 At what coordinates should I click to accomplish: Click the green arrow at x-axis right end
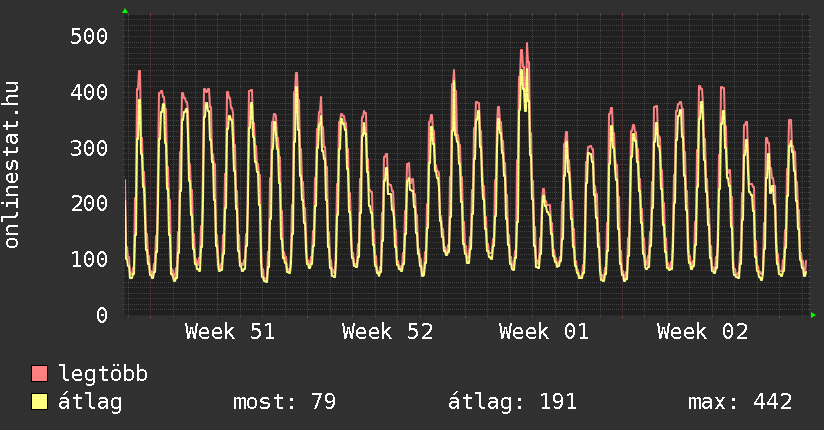(x=813, y=315)
